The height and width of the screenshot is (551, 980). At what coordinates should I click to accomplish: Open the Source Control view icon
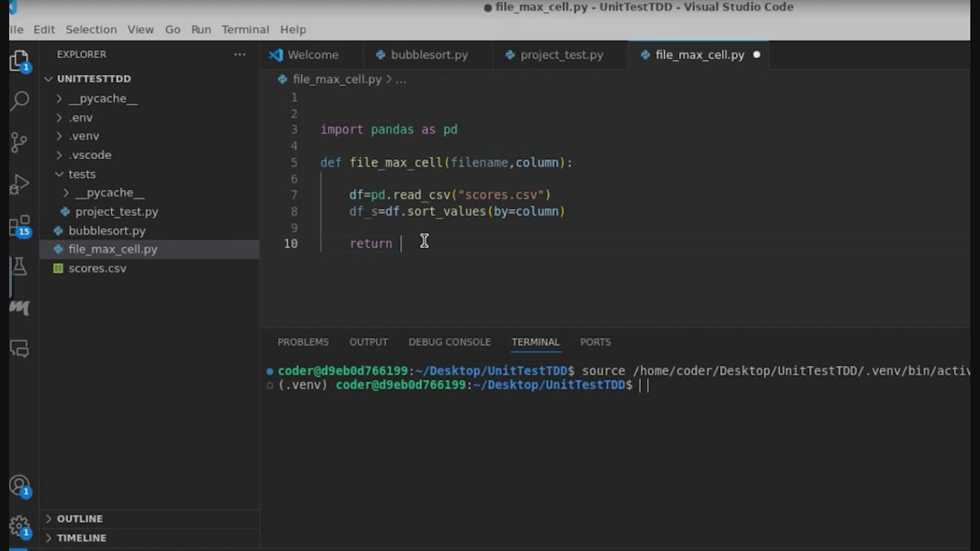click(19, 142)
